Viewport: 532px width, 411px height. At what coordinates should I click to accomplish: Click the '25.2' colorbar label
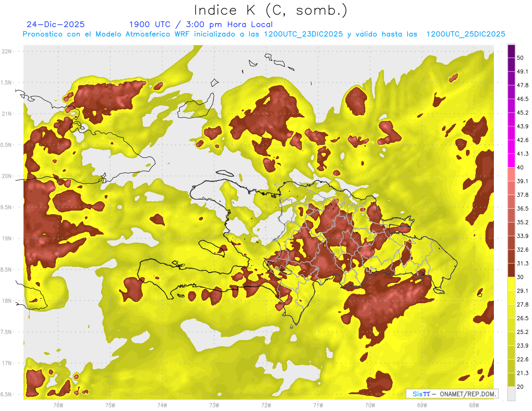coord(523,332)
